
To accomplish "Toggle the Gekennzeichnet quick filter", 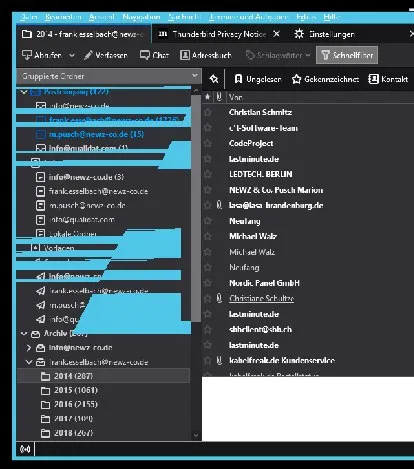I will tap(325, 79).
